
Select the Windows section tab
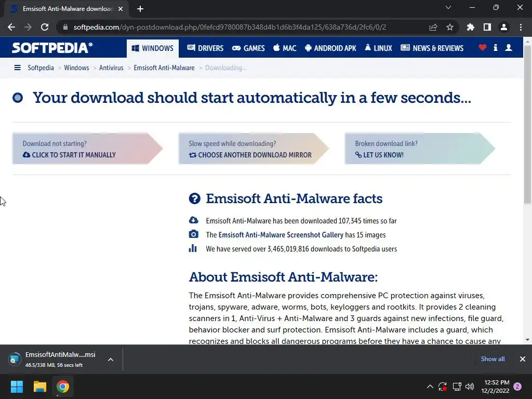153,48
